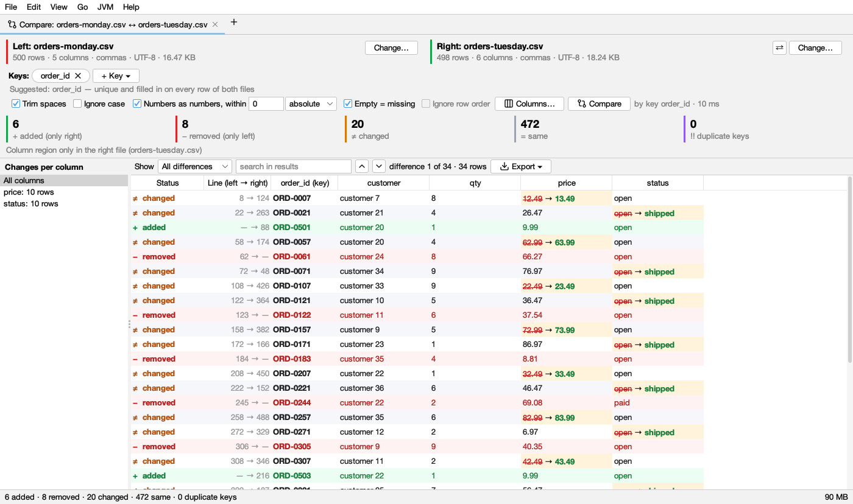Viewport: 853px width, 504px height.
Task: Open the absolute tolerance mode dropdown
Action: pos(311,103)
